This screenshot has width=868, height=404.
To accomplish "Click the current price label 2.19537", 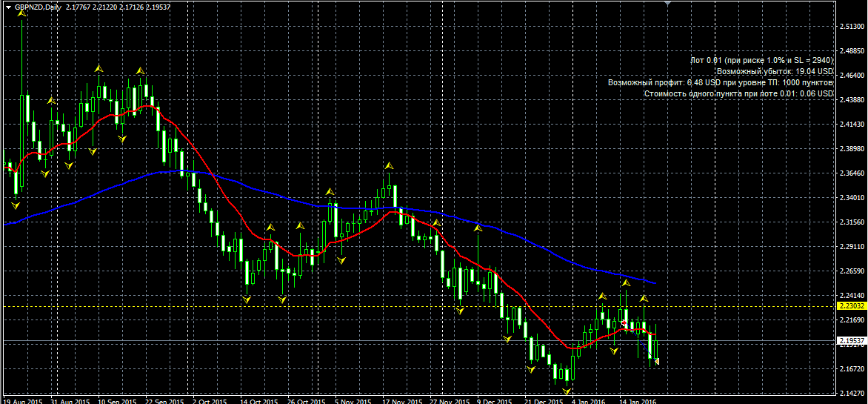I will [x=851, y=340].
